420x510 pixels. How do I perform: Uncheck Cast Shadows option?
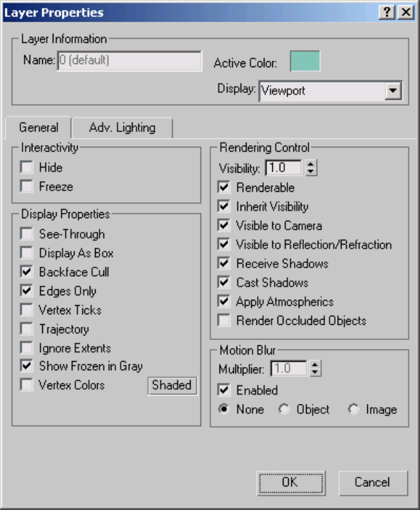pyautogui.click(x=225, y=283)
